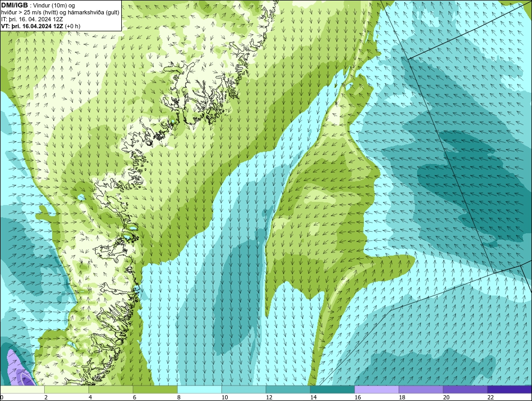Viewport: 532px width, 401px height.
Task: Click the 14–16 m/s dark teal legend swatch
Action: coord(332,389)
